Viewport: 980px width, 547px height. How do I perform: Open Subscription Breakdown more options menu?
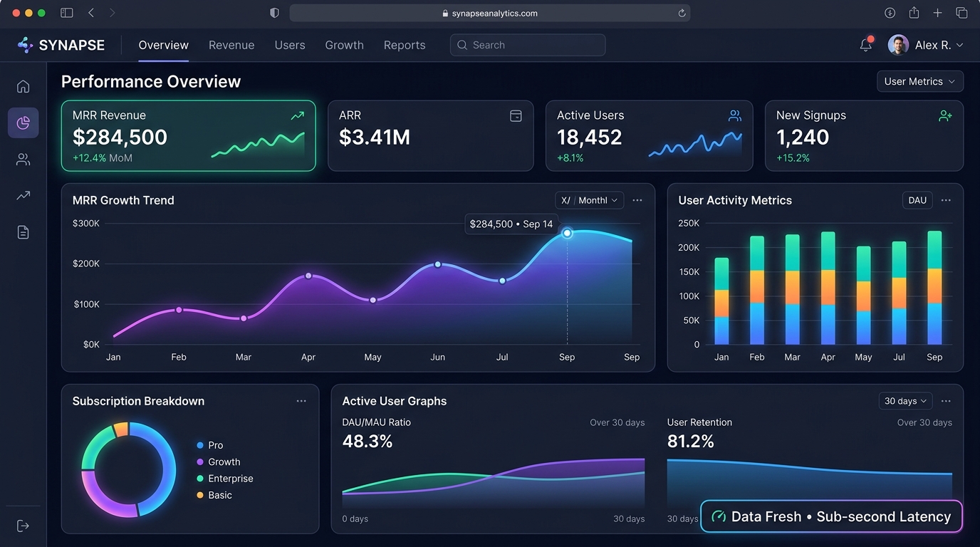point(301,401)
